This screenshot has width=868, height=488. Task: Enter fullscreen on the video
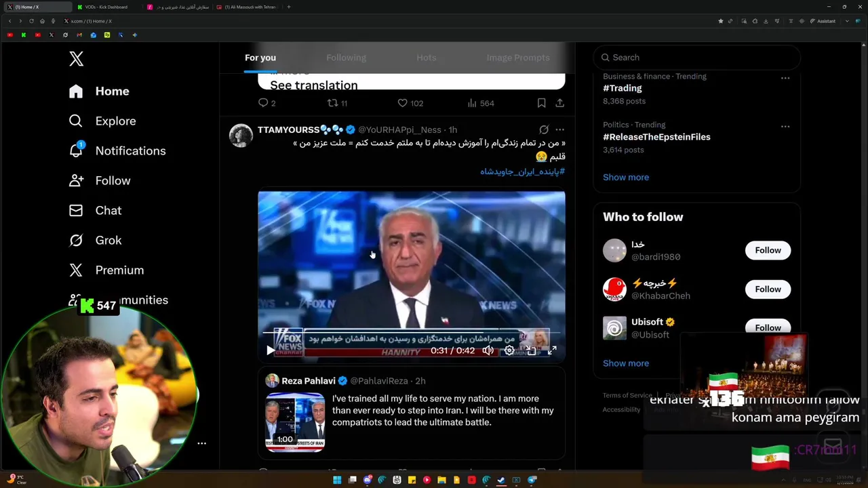point(552,350)
